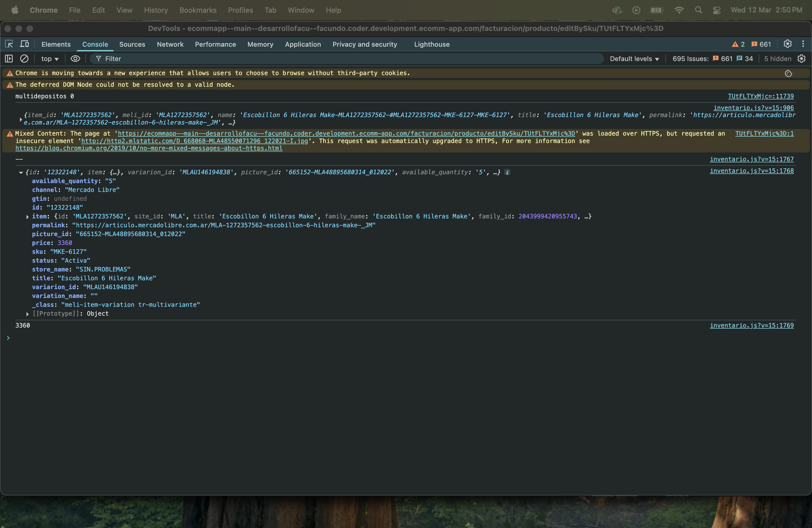Viewport: 812px width, 528px height.
Task: Click the 661 issues badge in the tab bar
Action: (761, 44)
